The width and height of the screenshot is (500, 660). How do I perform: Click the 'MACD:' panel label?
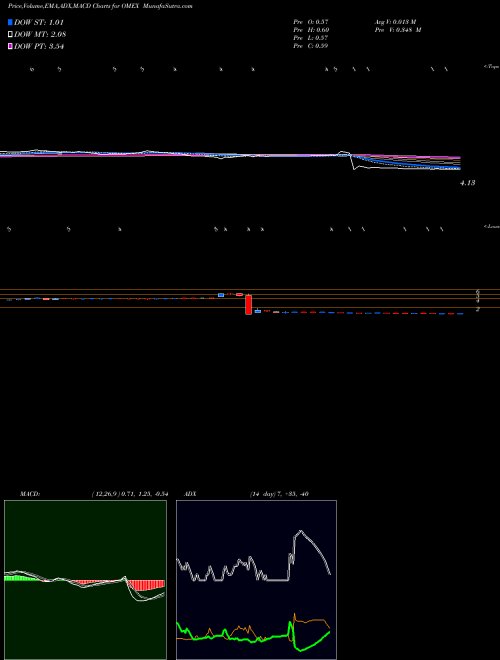30,494
